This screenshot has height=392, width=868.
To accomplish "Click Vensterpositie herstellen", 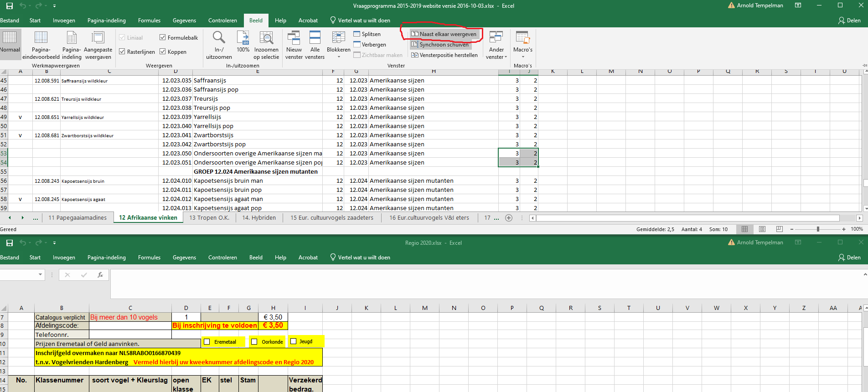I will pyautogui.click(x=444, y=55).
